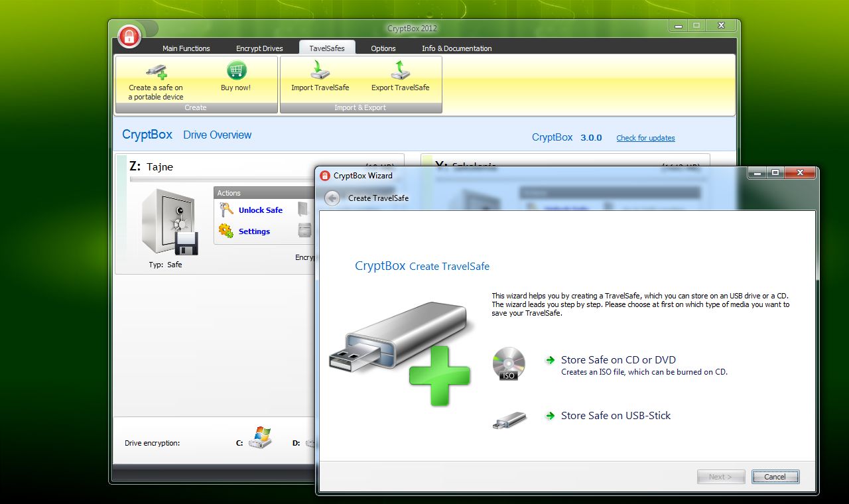Choose Store Safe on CD or DVD
Screen dimensions: 849x504
(618, 360)
